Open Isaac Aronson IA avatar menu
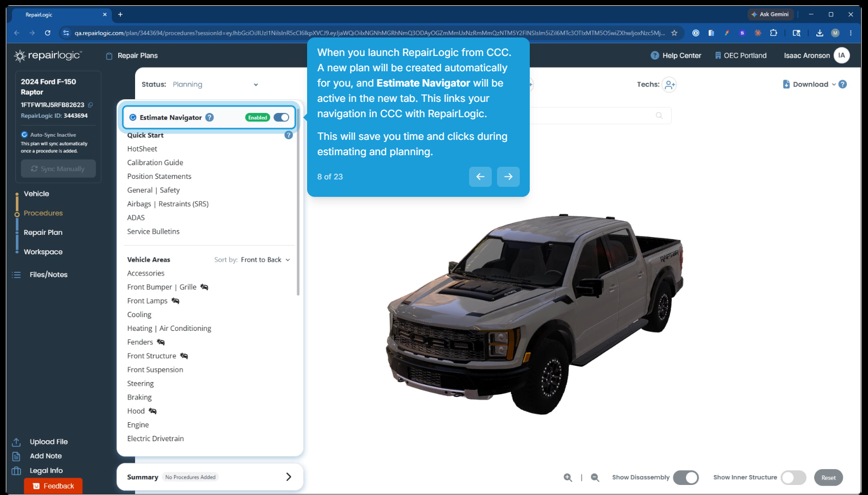Screen dimensions: 868x495 842,55
